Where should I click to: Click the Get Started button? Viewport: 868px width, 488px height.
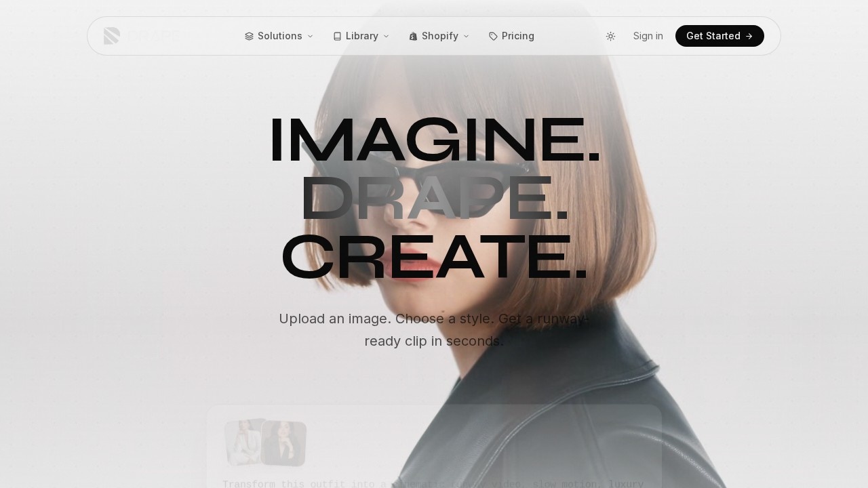pos(719,36)
